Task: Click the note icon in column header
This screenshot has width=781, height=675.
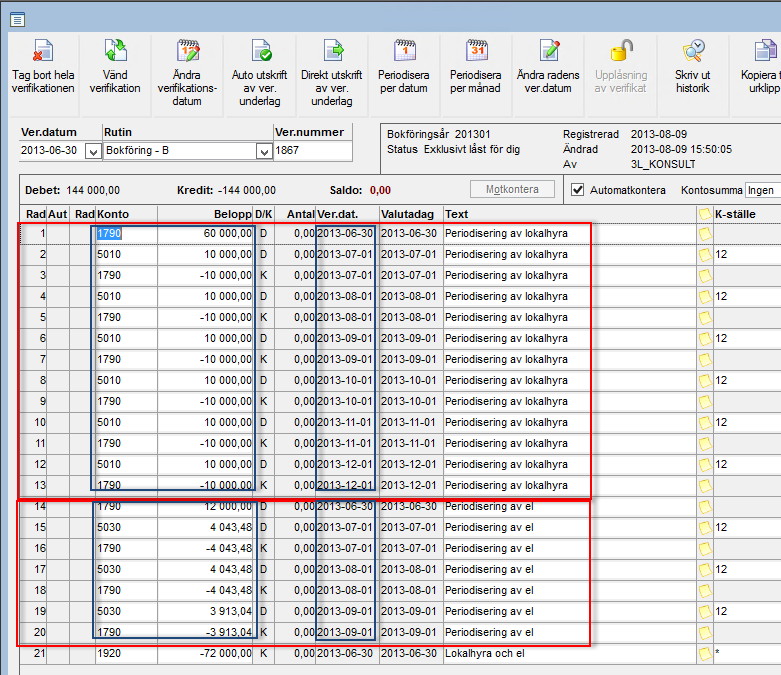Action: (705, 214)
